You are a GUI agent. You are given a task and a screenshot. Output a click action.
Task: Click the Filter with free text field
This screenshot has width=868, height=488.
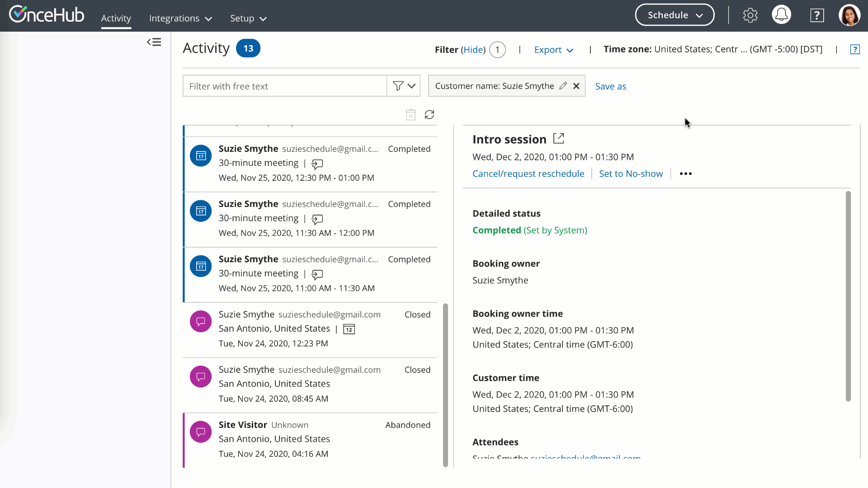285,86
